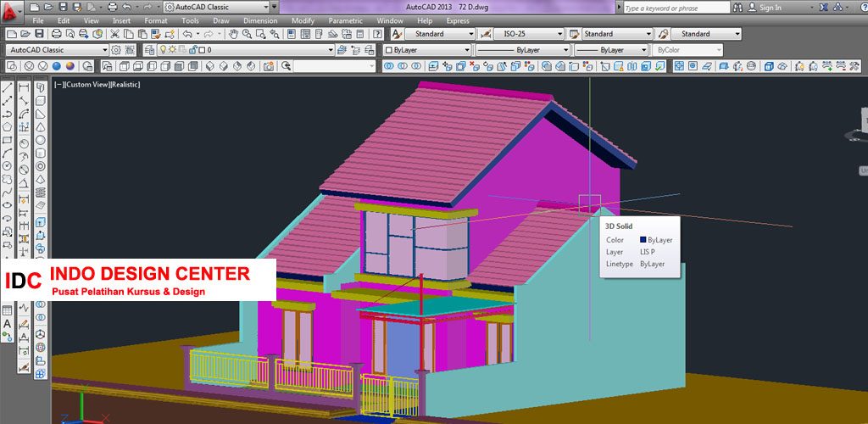
Task: Open the File menu
Action: pos(38,21)
